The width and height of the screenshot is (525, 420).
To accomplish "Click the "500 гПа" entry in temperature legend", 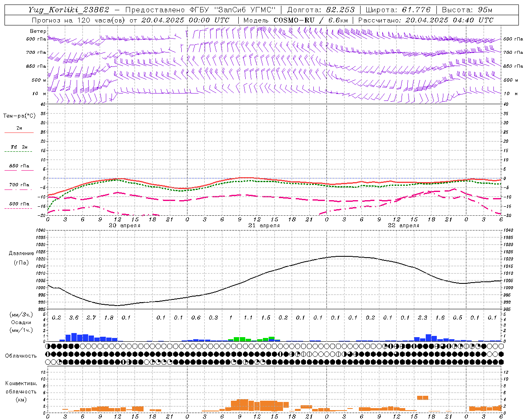I will pyautogui.click(x=19, y=204).
